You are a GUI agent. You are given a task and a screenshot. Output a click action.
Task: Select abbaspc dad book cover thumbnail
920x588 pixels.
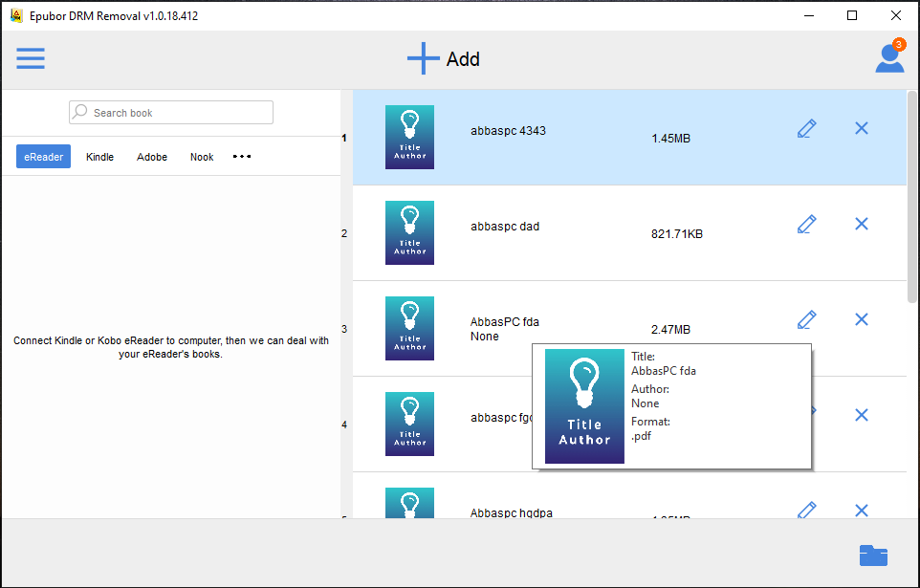[409, 233]
